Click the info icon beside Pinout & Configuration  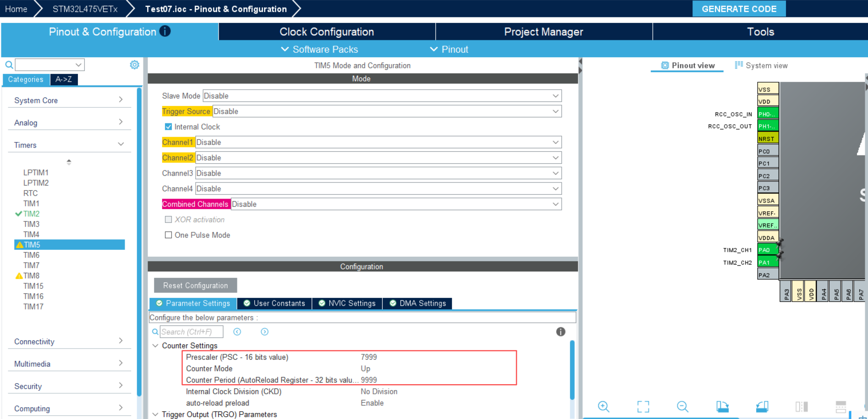165,31
